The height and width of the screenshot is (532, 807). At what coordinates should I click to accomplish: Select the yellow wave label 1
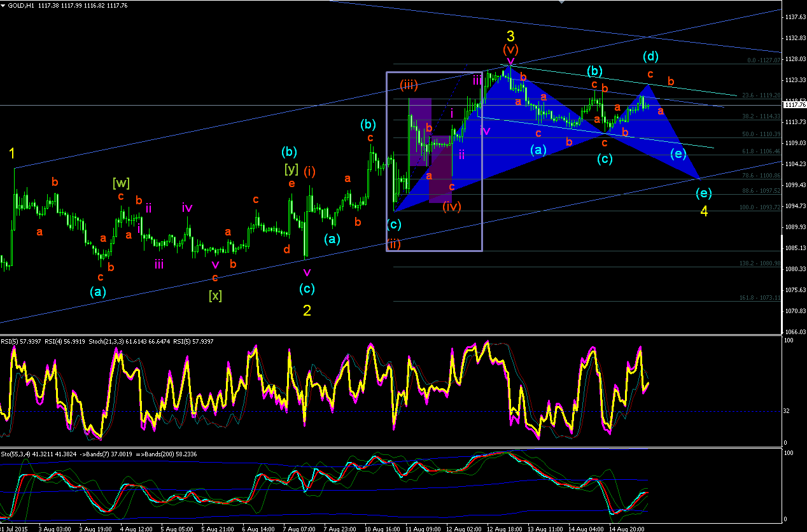13,153
